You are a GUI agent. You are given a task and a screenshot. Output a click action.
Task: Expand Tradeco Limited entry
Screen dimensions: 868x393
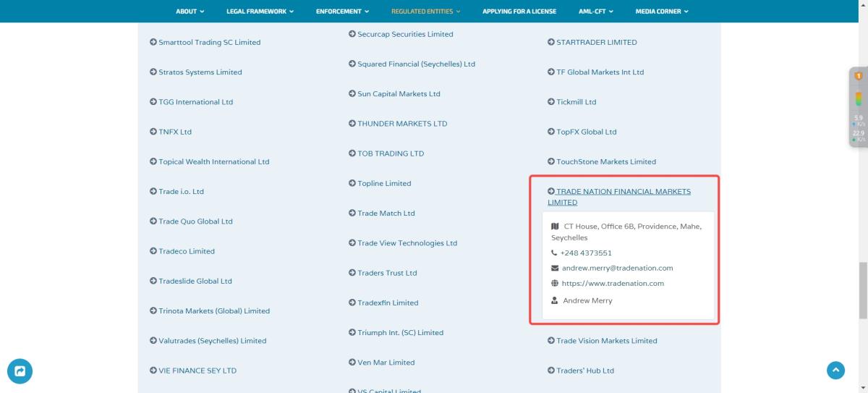182,251
